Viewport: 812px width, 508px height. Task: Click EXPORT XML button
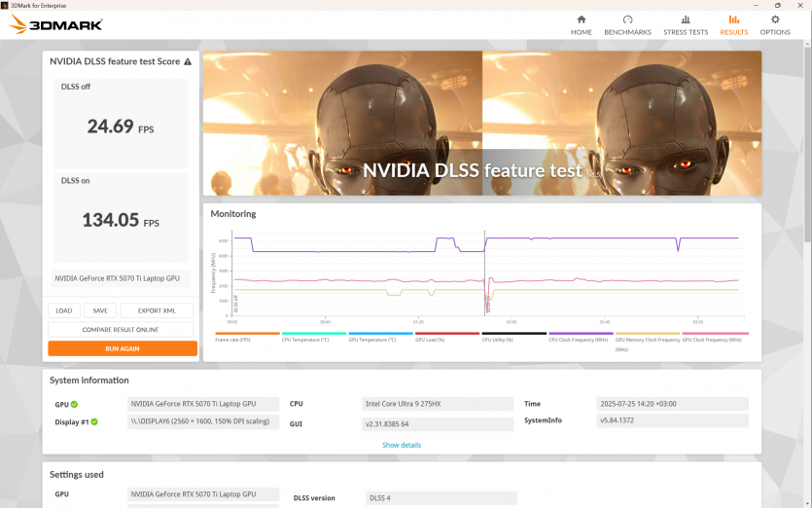coord(157,310)
